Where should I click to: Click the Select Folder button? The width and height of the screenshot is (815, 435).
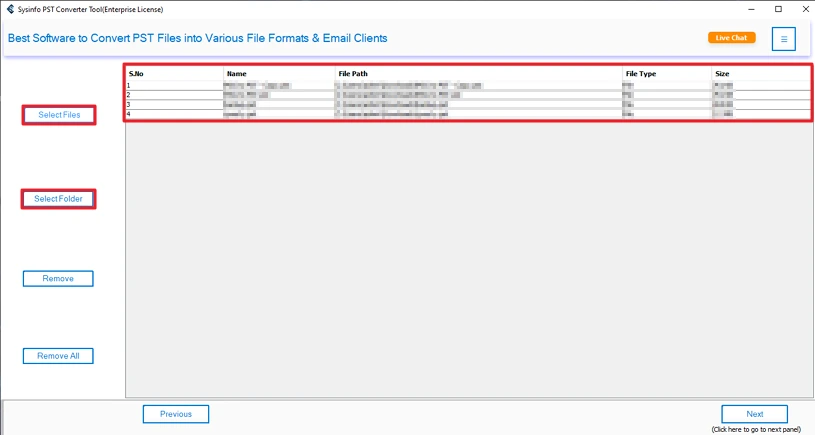tap(58, 199)
